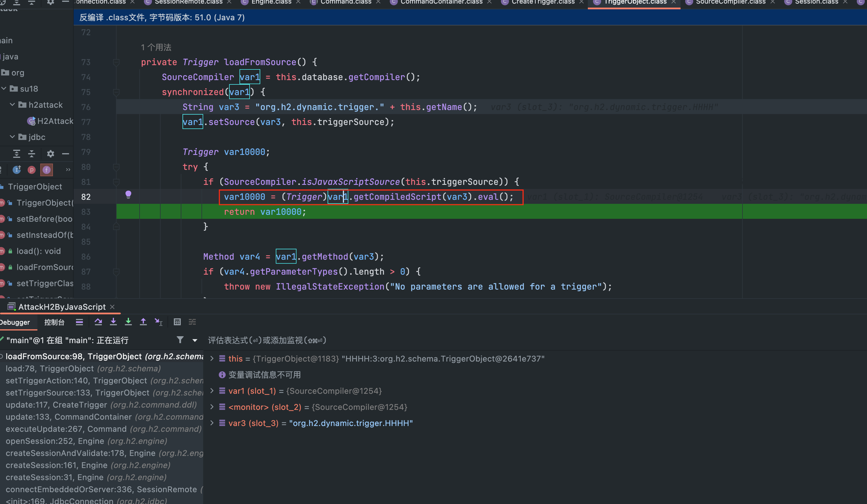Click the evaluate expression input field
Viewport: 867px width, 504px height.
coord(535,340)
